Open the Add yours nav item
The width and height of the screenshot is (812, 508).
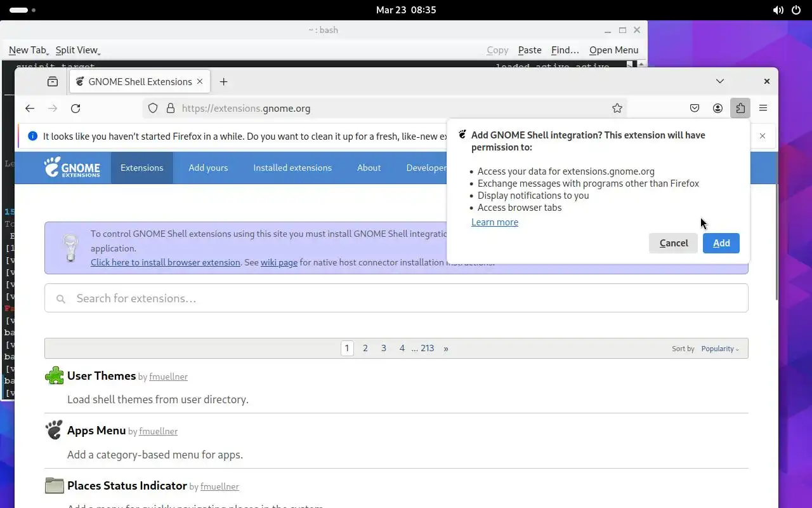208,168
